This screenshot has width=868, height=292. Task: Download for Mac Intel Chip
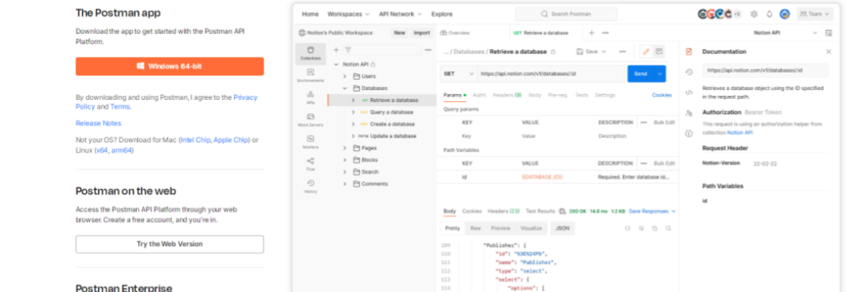(195, 139)
